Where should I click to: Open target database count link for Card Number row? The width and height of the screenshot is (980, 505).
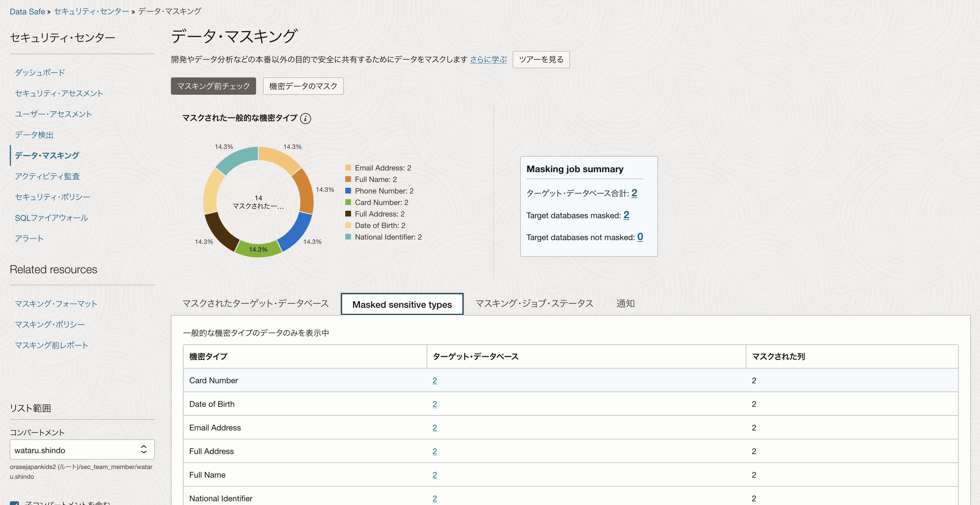pyautogui.click(x=434, y=380)
